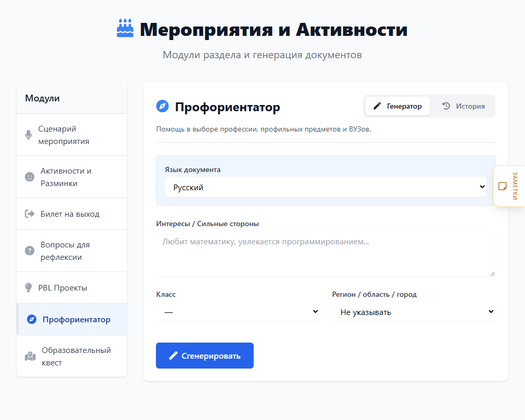Click the smiley icon beside Активности и Разминки
This screenshot has width=525, height=420.
click(x=30, y=177)
